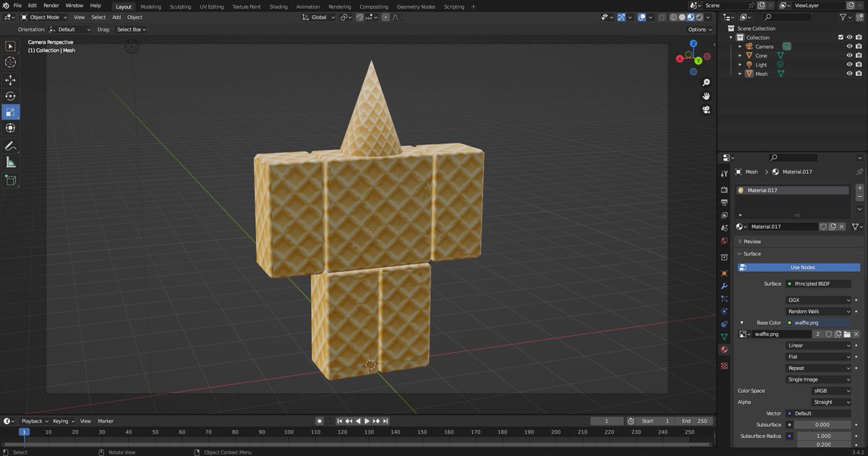Collapse the Surface panel
The image size is (868, 456).
pyautogui.click(x=752, y=254)
